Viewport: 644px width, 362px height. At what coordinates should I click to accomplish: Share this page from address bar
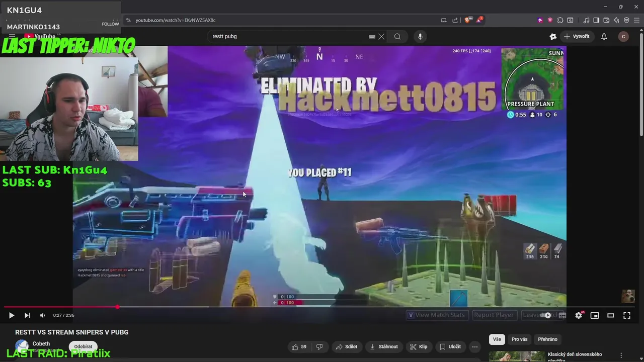pos(455,20)
